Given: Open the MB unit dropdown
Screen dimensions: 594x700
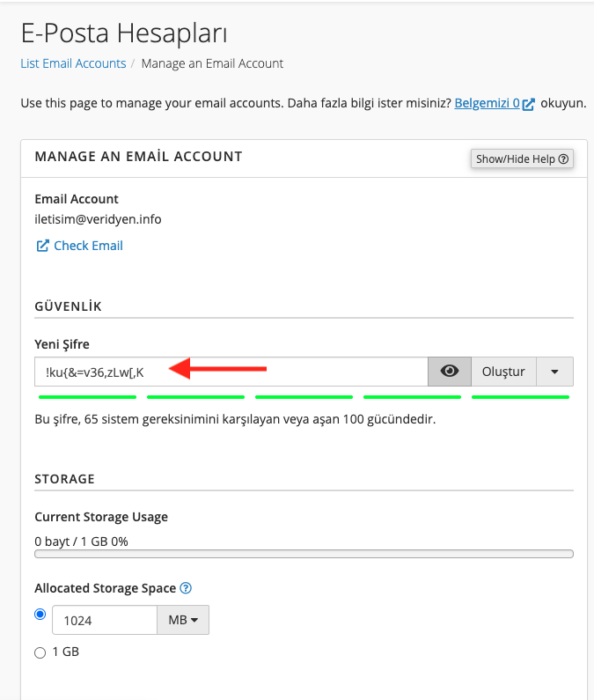Looking at the screenshot, I should coord(182,620).
